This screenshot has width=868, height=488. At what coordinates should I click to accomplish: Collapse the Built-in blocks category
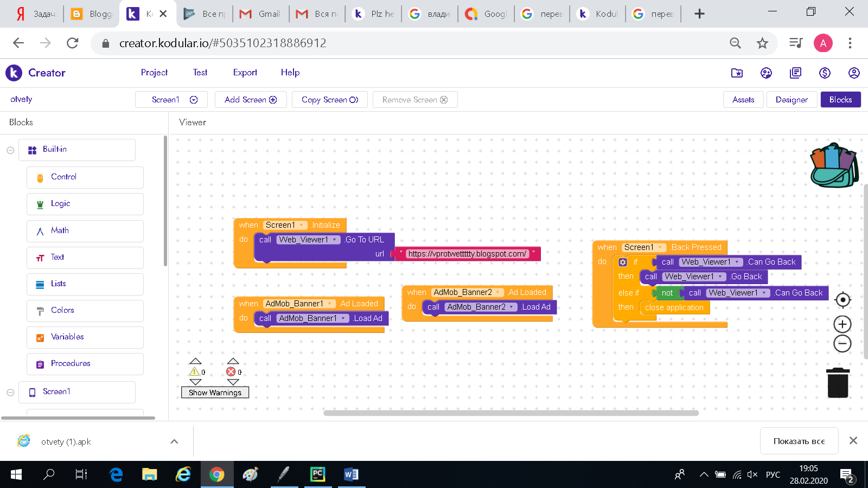pyautogui.click(x=10, y=150)
